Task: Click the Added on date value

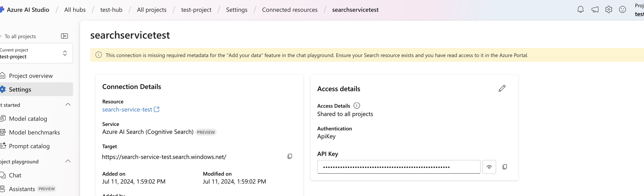Action: pos(134,182)
